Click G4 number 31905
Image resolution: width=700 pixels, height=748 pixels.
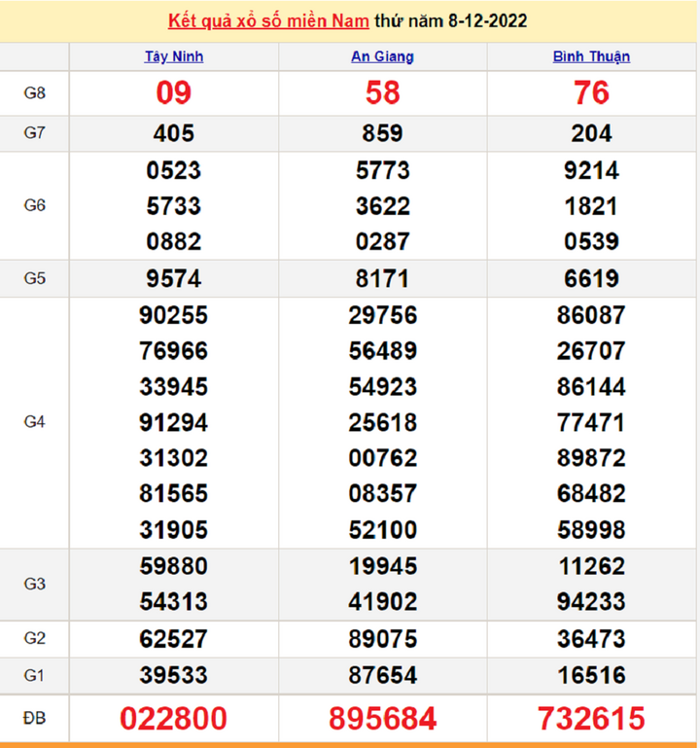point(174,530)
